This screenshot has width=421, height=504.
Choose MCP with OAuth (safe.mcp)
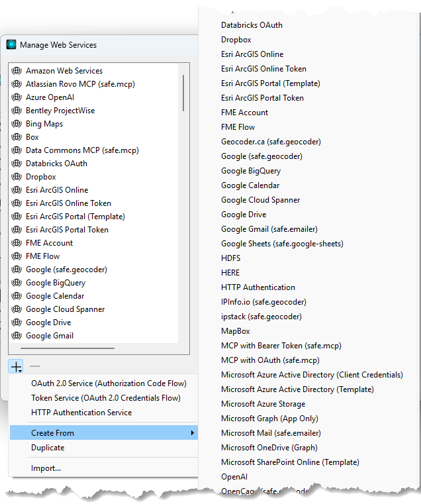click(270, 360)
